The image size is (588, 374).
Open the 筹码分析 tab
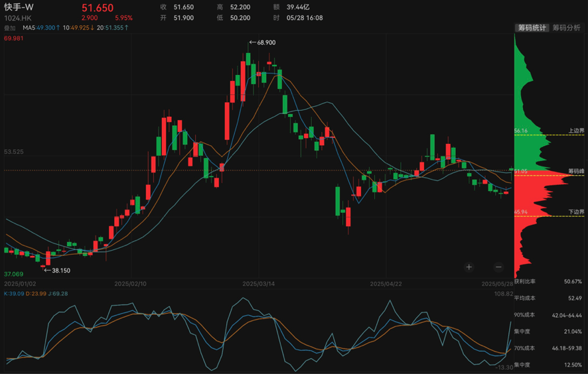tap(566, 28)
